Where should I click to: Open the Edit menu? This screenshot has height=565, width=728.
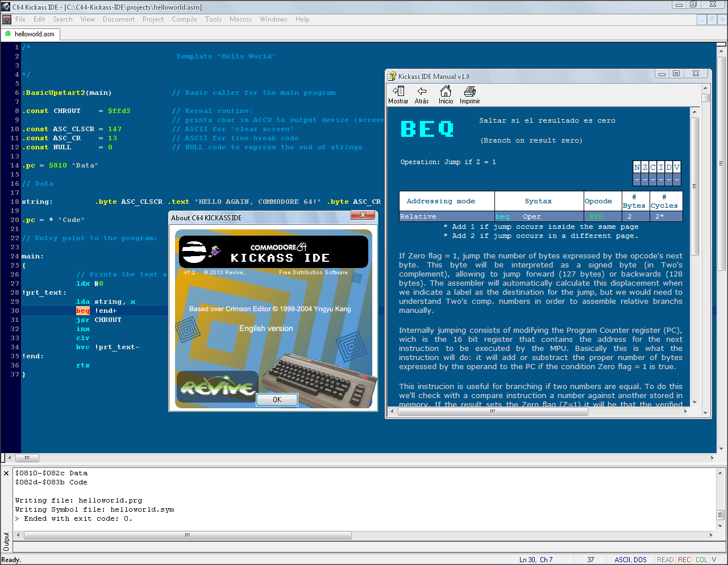click(x=39, y=19)
